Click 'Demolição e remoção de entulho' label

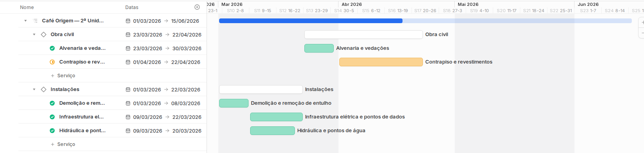point(291,103)
